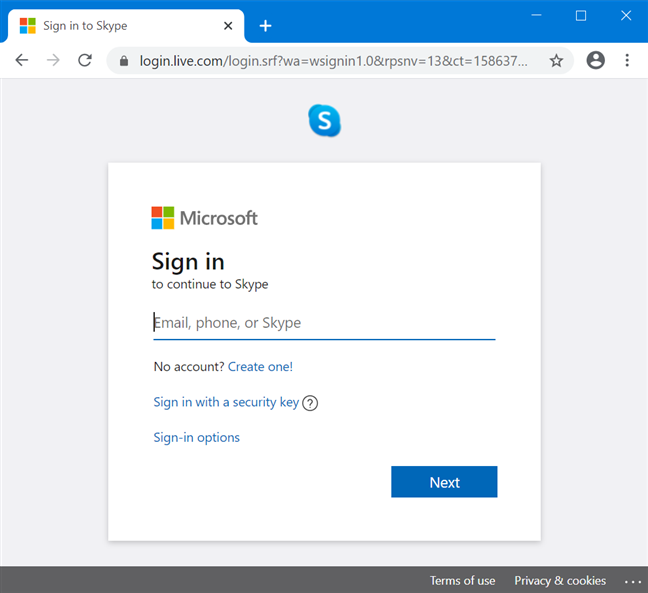Open Privacy & cookies in footer
This screenshot has height=593, width=648.
[x=560, y=581]
